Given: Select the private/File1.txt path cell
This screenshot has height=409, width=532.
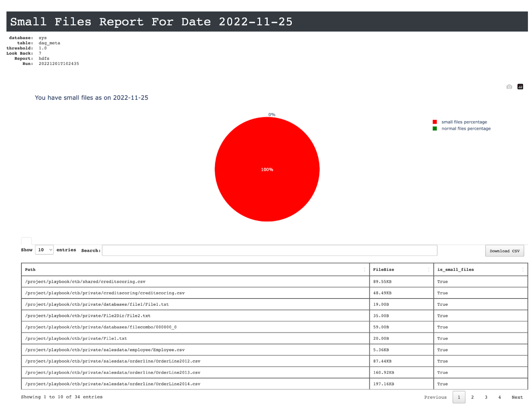Looking at the screenshot, I should (195, 338).
